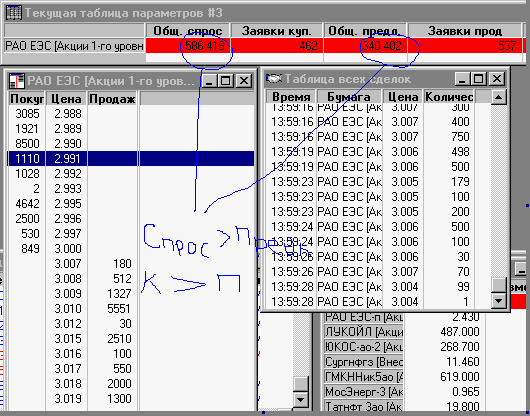Screen dimensions: 530x416
Task: Click the ЛУКОЙЛ price 487.000
Action: 460,332
